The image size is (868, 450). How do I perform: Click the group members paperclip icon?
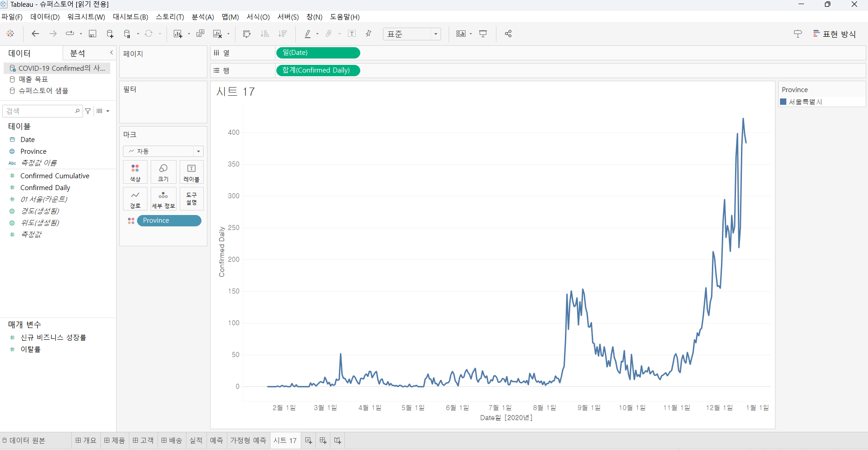329,34
